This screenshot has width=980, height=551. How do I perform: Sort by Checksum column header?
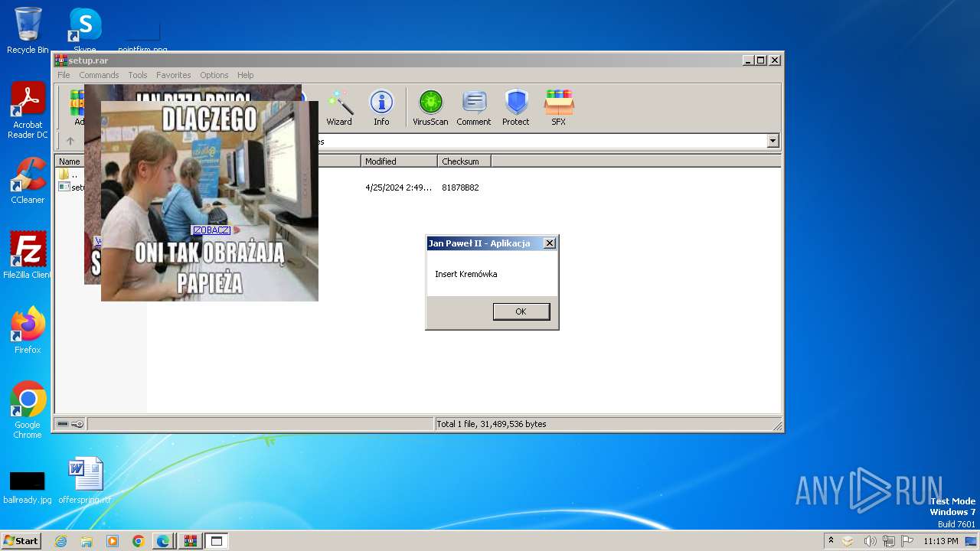coord(464,161)
